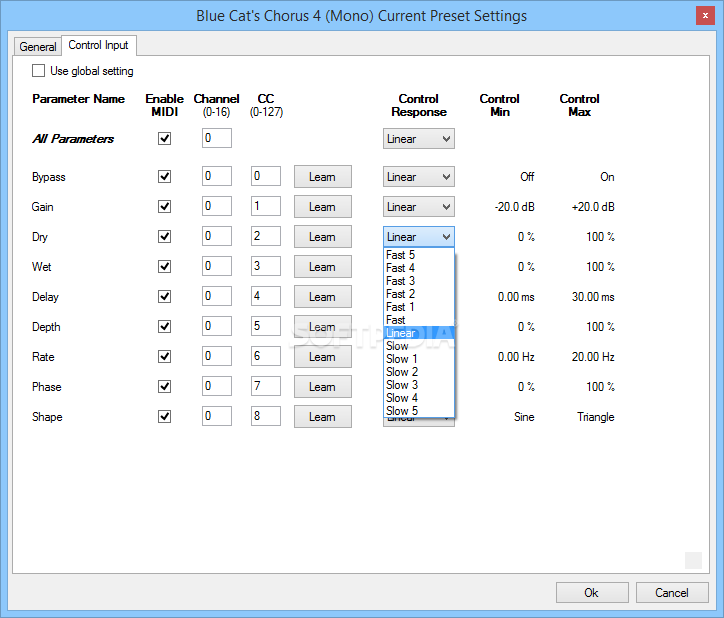724x618 pixels.
Task: Select the Control Input tab
Action: point(98,45)
